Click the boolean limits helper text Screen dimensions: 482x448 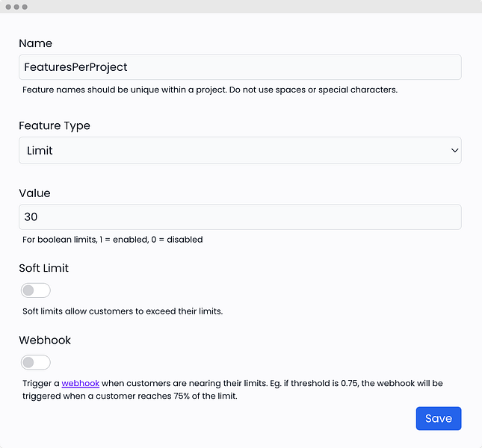[113, 240]
